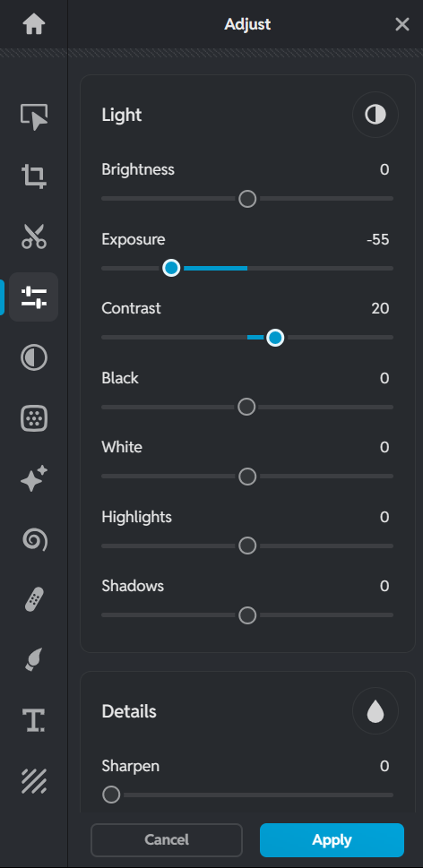Open the Cutout scissors tool
423x868 pixels.
tap(34, 236)
